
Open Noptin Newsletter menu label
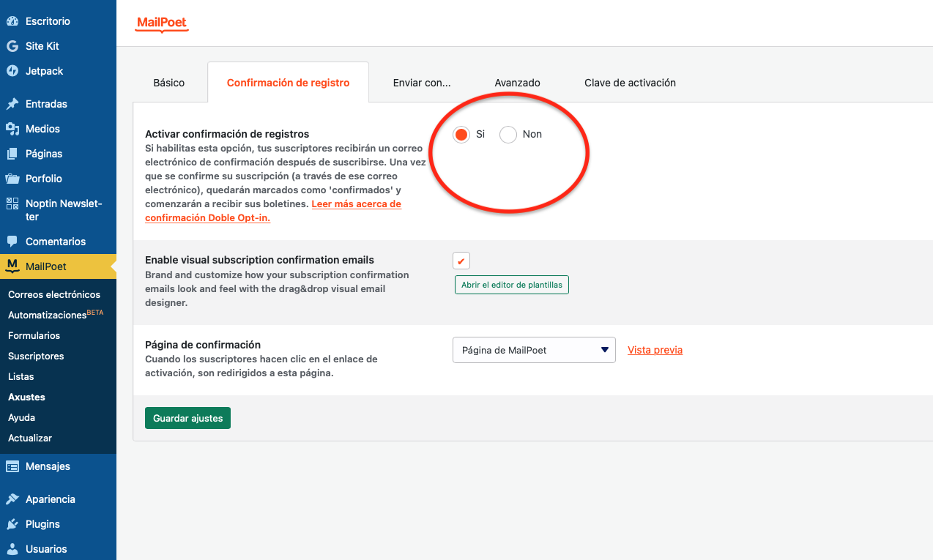[x=64, y=210]
